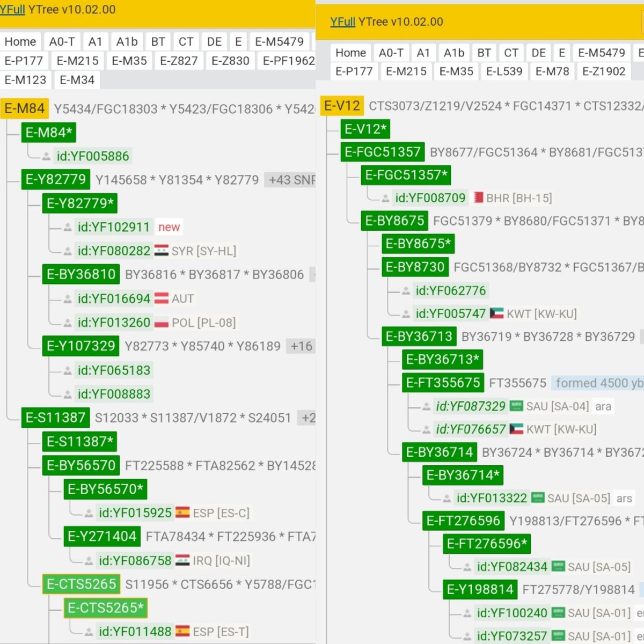Open sample id:YF013260 from Poland
Screen dimensions: 644x644
tap(114, 323)
